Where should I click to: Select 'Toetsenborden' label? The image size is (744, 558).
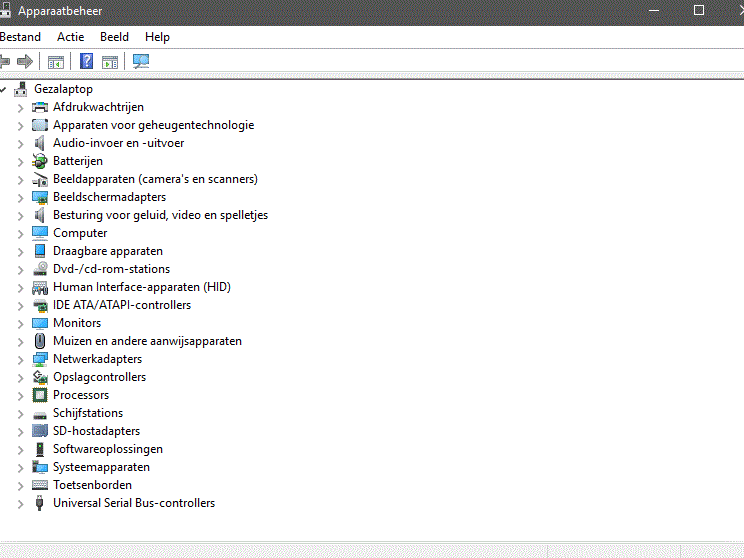[93, 485]
